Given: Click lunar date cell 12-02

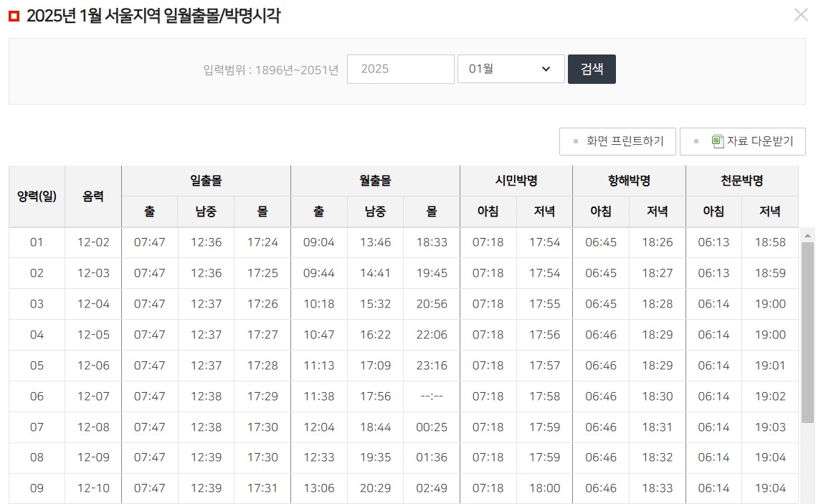Looking at the screenshot, I should click(x=93, y=242).
